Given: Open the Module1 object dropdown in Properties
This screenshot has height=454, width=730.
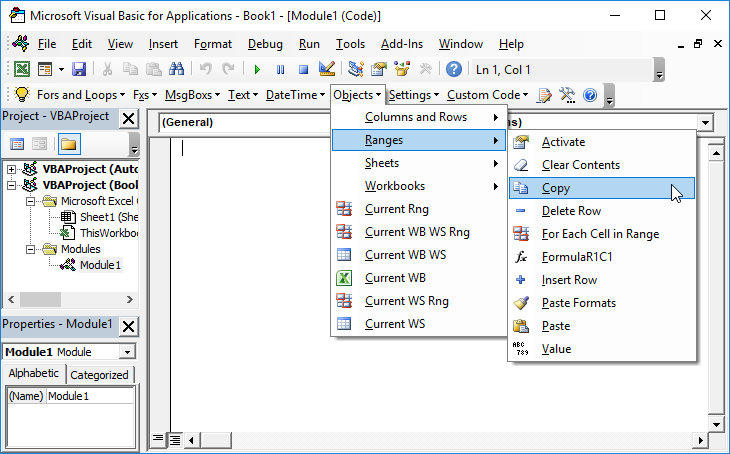Looking at the screenshot, I should (126, 352).
